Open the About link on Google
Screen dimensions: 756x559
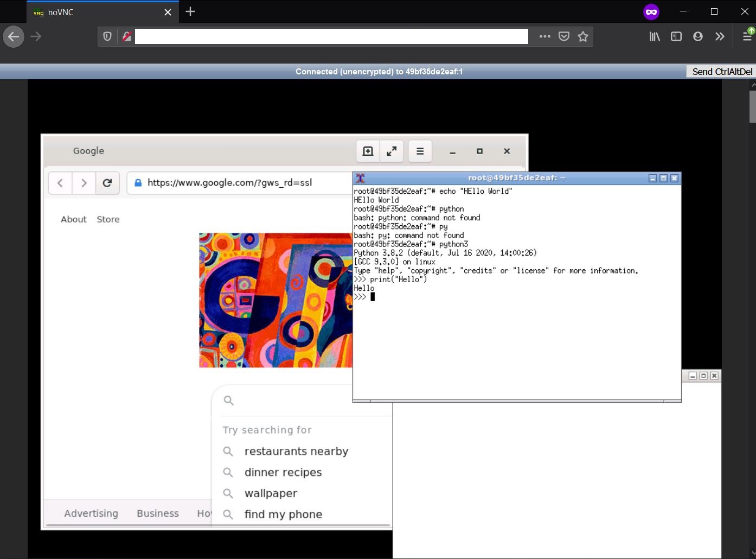(74, 219)
